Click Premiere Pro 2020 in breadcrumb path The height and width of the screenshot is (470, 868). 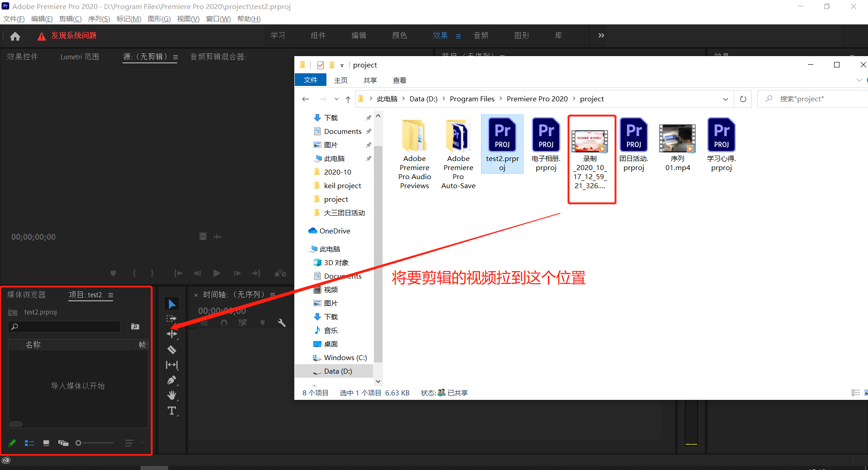click(x=537, y=99)
